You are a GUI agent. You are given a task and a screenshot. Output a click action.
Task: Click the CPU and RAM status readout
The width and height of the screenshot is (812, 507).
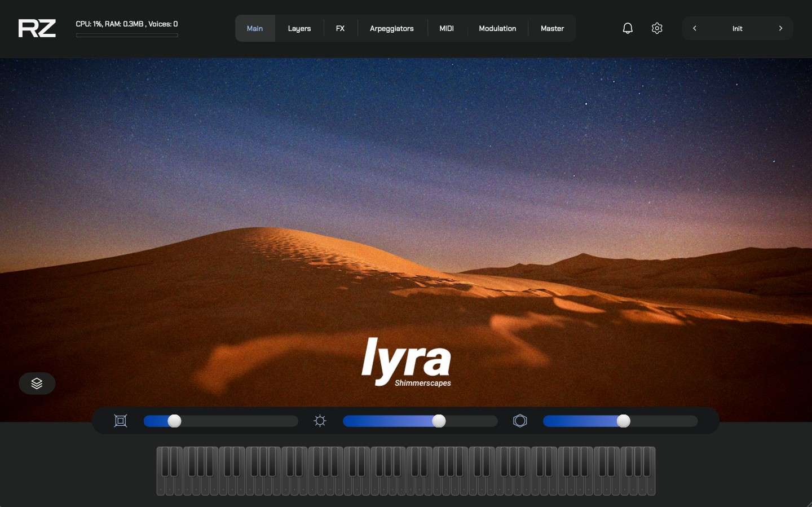[127, 24]
